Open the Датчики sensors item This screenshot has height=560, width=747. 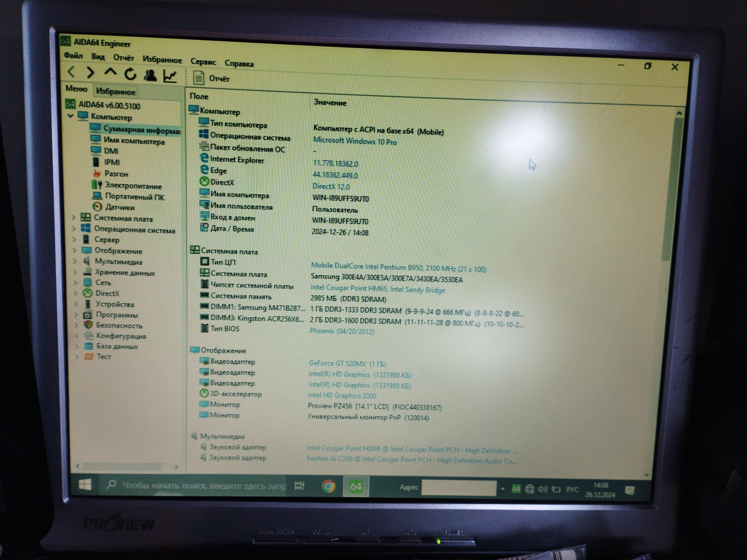120,207
